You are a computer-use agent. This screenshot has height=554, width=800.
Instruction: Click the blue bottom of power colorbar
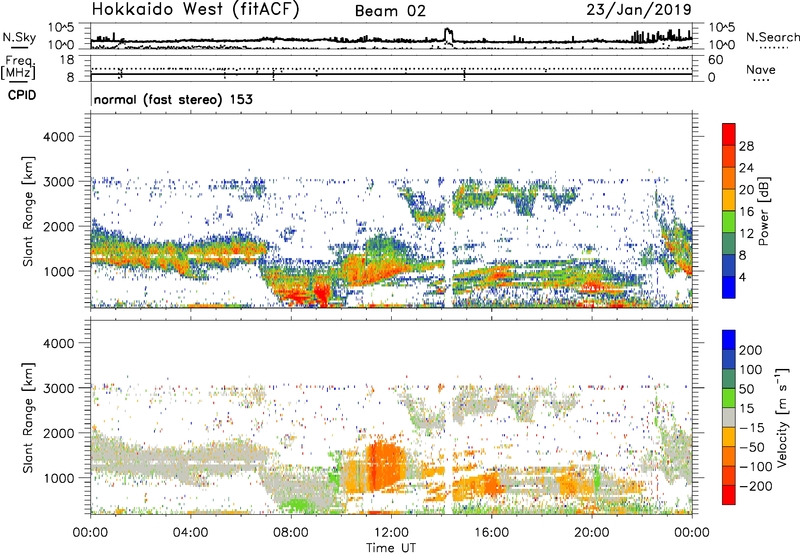[729, 287]
